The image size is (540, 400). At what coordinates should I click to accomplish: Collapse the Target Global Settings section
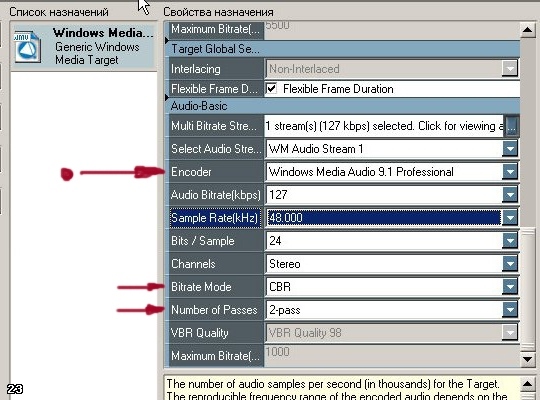167,41
